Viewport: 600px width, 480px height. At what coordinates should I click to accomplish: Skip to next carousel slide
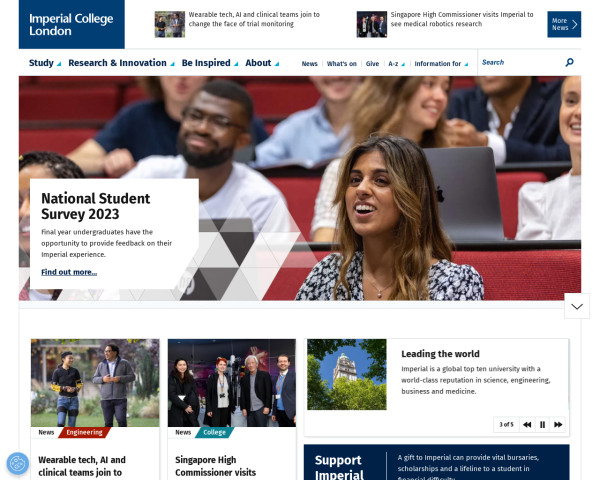tap(558, 424)
